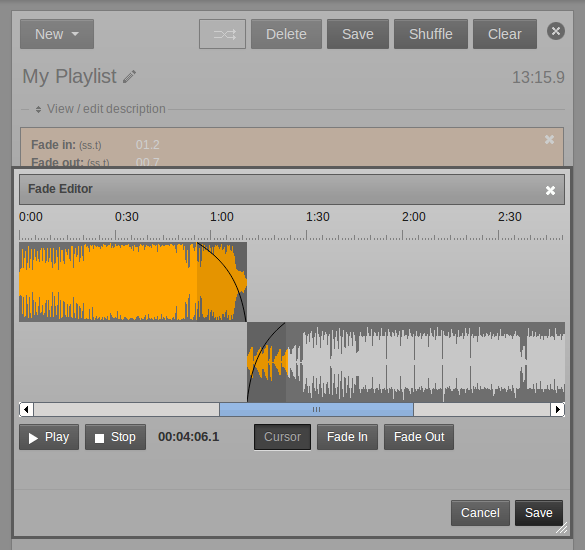Close the Fade Editor dialog title bar X

[x=550, y=190]
